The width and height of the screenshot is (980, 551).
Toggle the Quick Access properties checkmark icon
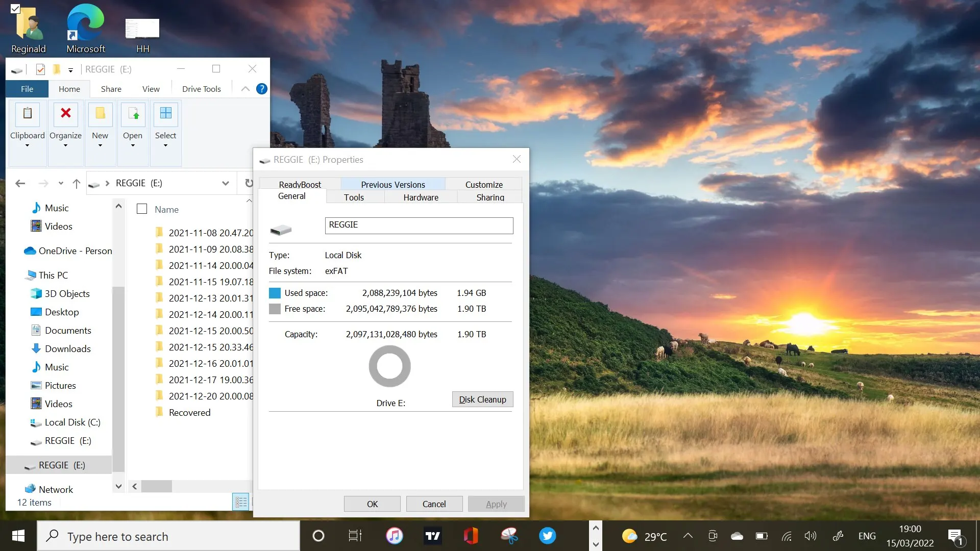coord(40,69)
